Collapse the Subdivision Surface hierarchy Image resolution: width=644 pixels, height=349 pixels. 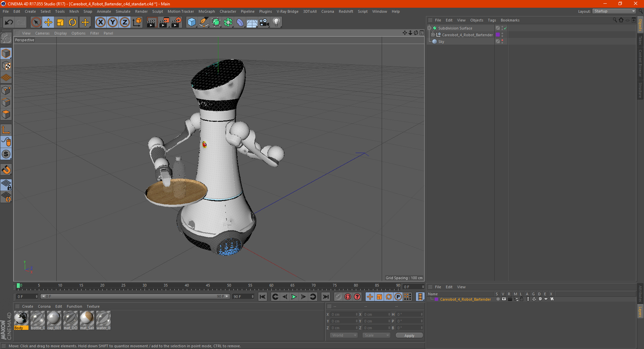(429, 28)
